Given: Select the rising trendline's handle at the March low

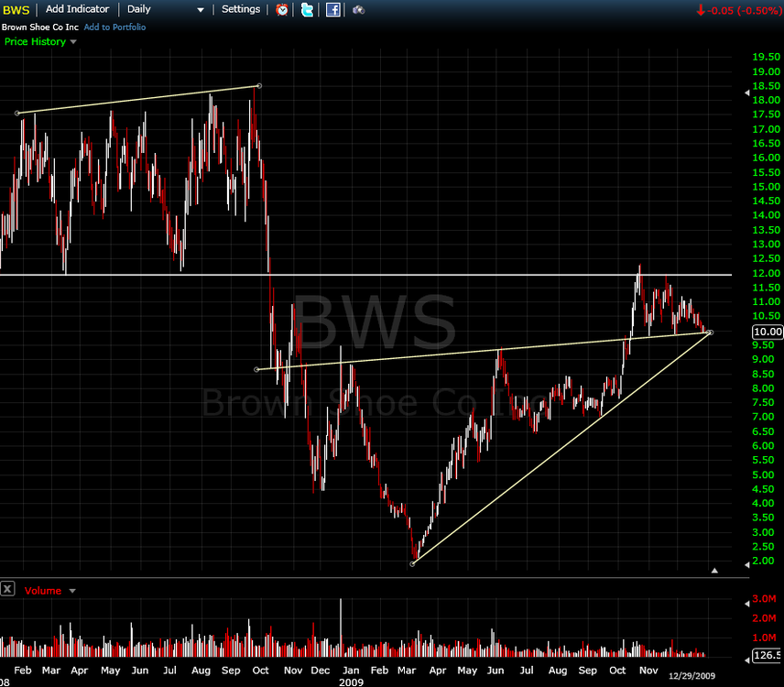Looking at the screenshot, I should [412, 564].
